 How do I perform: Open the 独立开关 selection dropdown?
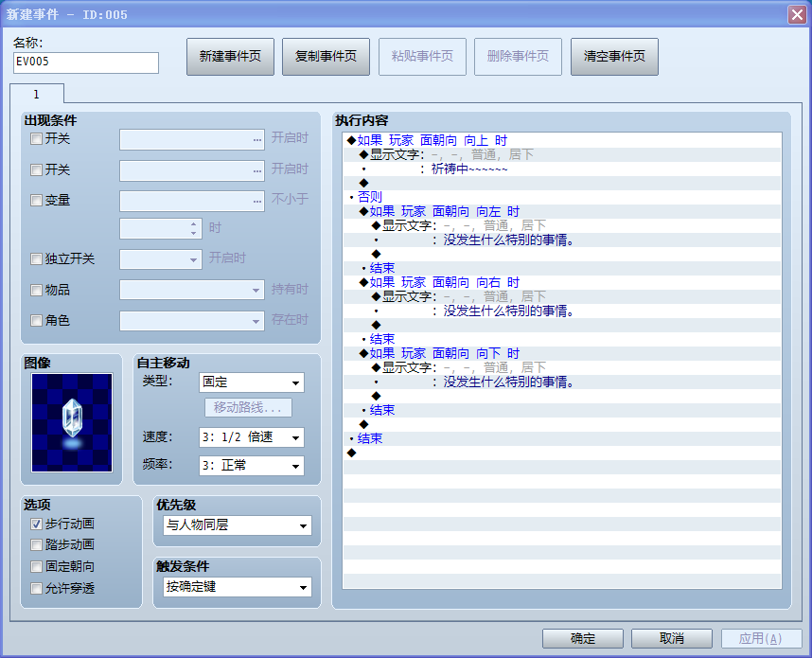[161, 259]
